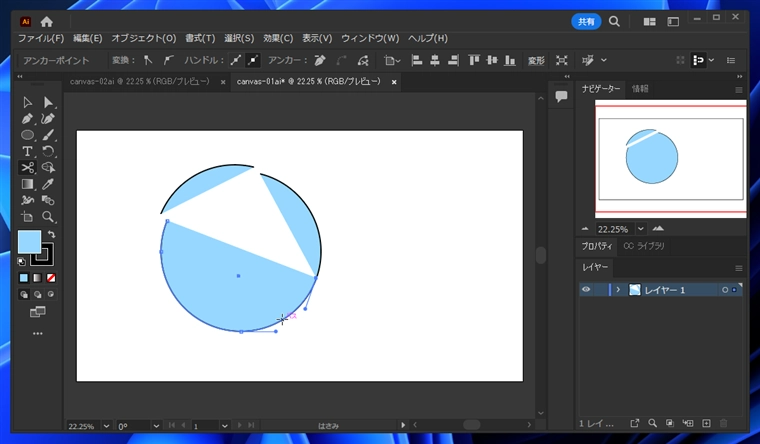Click the search magnifier in title bar
Viewport: 760px width, 444px height.
[x=614, y=21]
